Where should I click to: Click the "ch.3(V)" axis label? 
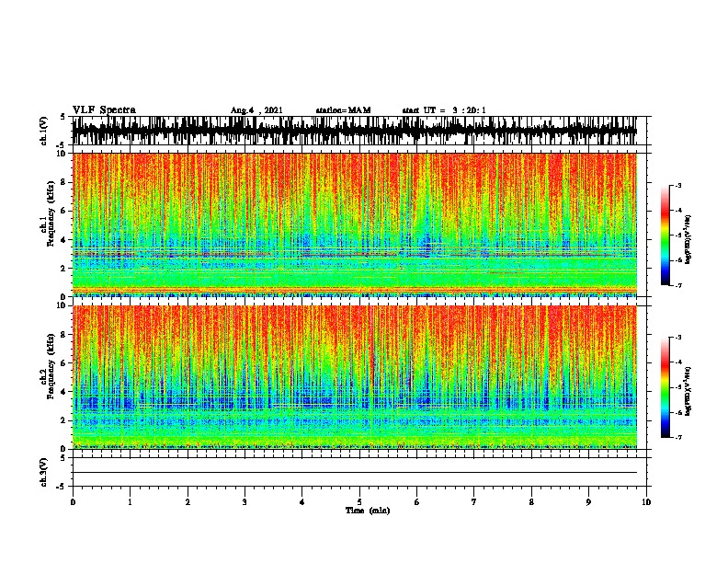[43, 472]
